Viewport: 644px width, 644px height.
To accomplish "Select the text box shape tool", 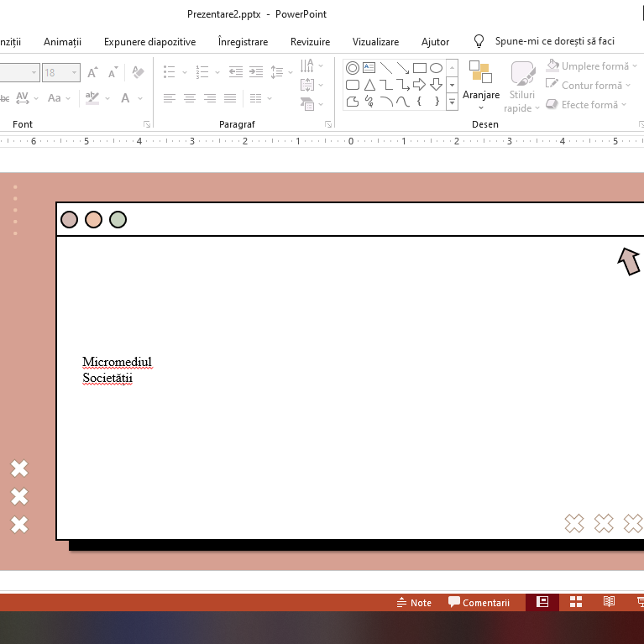I will 369,68.
